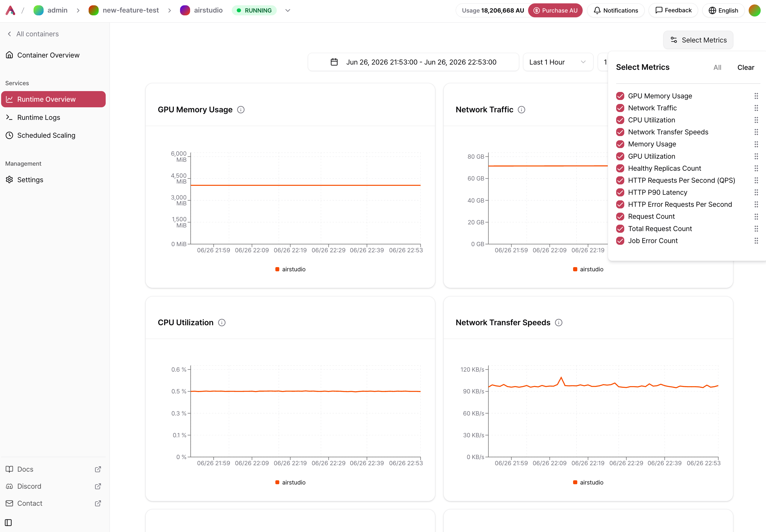
Task: Uncheck CPU Utilization metric
Action: (620, 120)
